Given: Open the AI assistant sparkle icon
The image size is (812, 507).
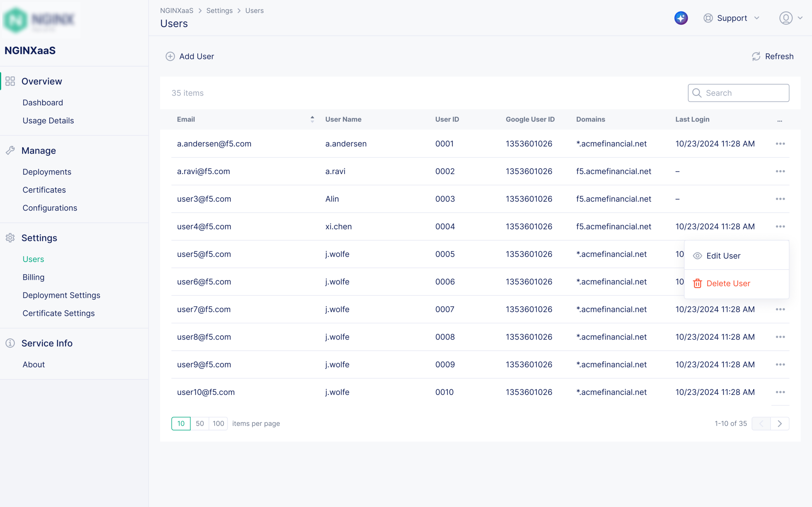Looking at the screenshot, I should (x=681, y=18).
